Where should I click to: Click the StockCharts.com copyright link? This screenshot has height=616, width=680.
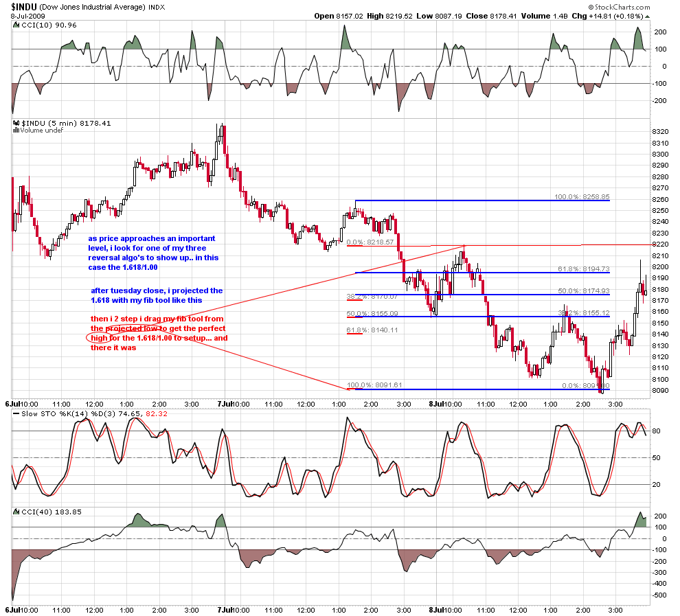coord(620,7)
